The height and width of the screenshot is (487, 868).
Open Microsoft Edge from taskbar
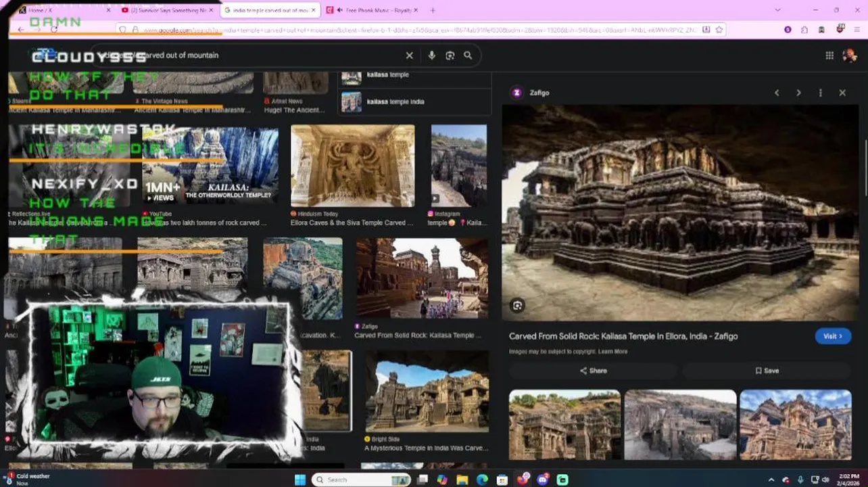[x=482, y=480]
